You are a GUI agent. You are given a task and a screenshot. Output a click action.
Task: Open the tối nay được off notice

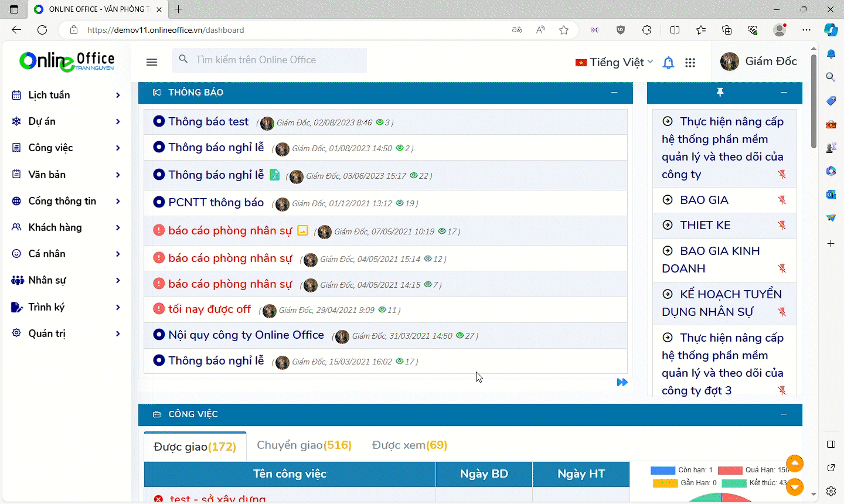[209, 309]
